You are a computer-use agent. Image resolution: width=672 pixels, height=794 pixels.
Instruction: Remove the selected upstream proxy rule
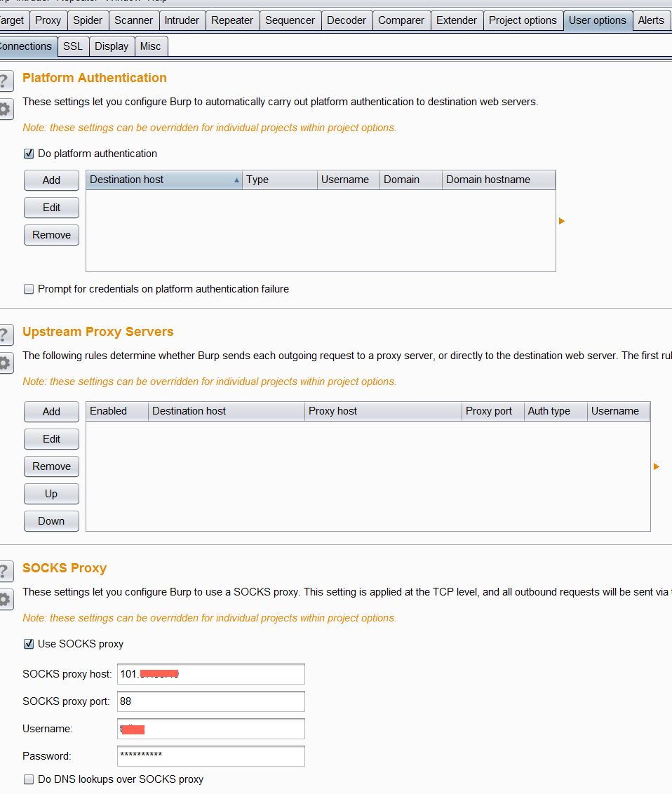pos(52,466)
